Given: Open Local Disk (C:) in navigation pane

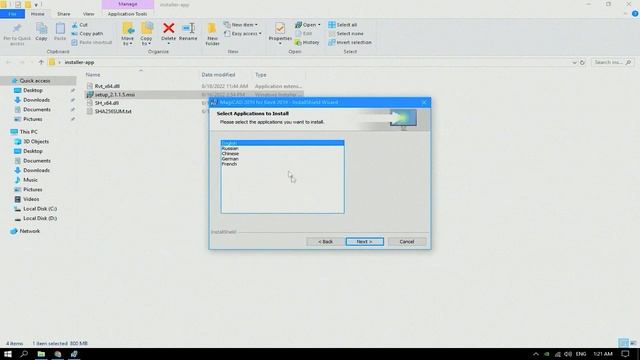Looking at the screenshot, I should (x=40, y=209).
